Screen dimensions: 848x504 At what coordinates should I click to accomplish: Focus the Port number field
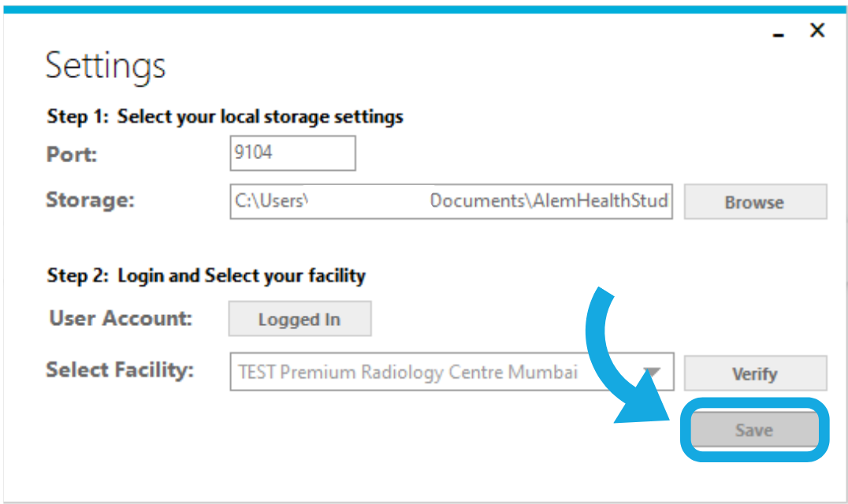click(x=292, y=154)
